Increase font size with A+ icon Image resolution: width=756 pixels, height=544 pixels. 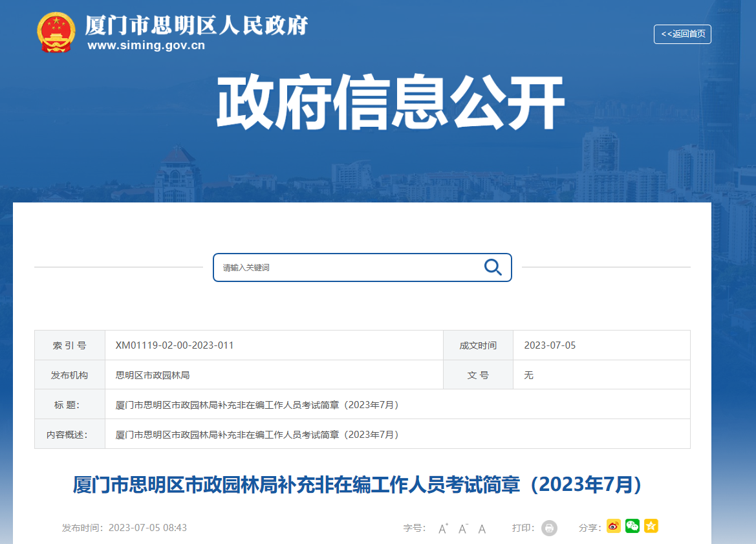(443, 528)
